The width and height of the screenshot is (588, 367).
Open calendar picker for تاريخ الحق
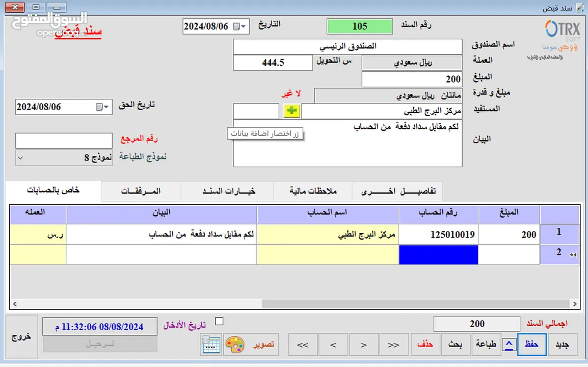(102, 107)
